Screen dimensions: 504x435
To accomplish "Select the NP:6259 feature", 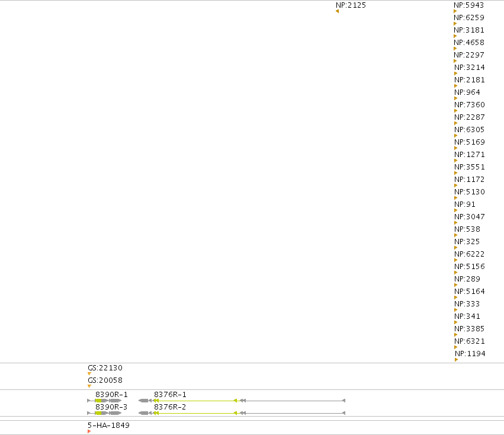I will (x=469, y=18).
